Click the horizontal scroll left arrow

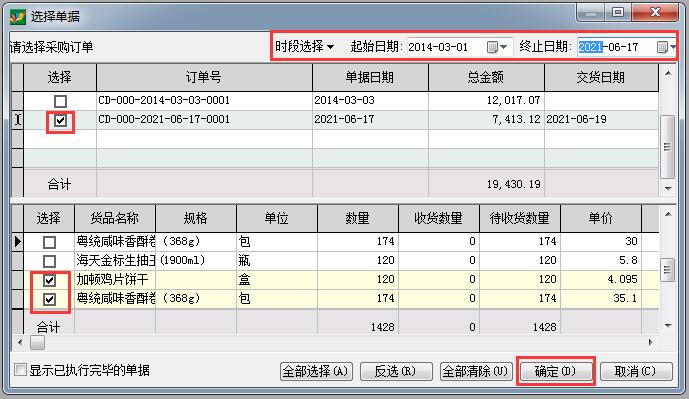(x=20, y=342)
